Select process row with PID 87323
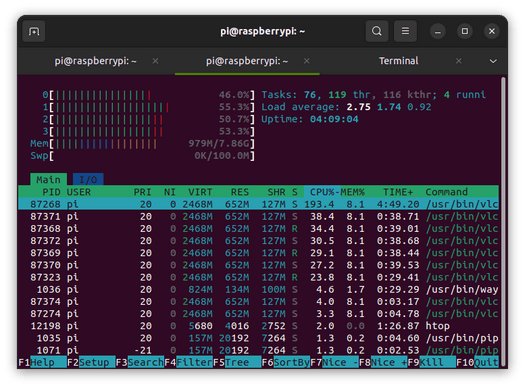Screen dimensions: 525x388 click(x=258, y=277)
